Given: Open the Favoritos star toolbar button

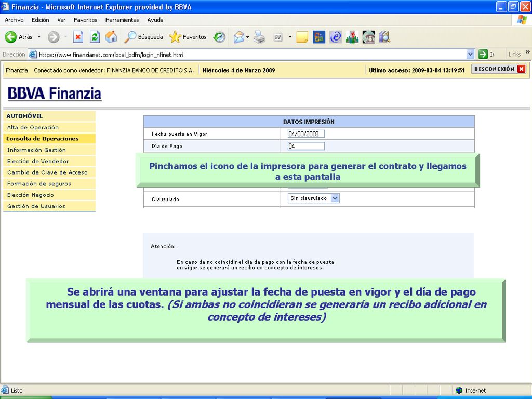Looking at the screenshot, I should point(188,37).
